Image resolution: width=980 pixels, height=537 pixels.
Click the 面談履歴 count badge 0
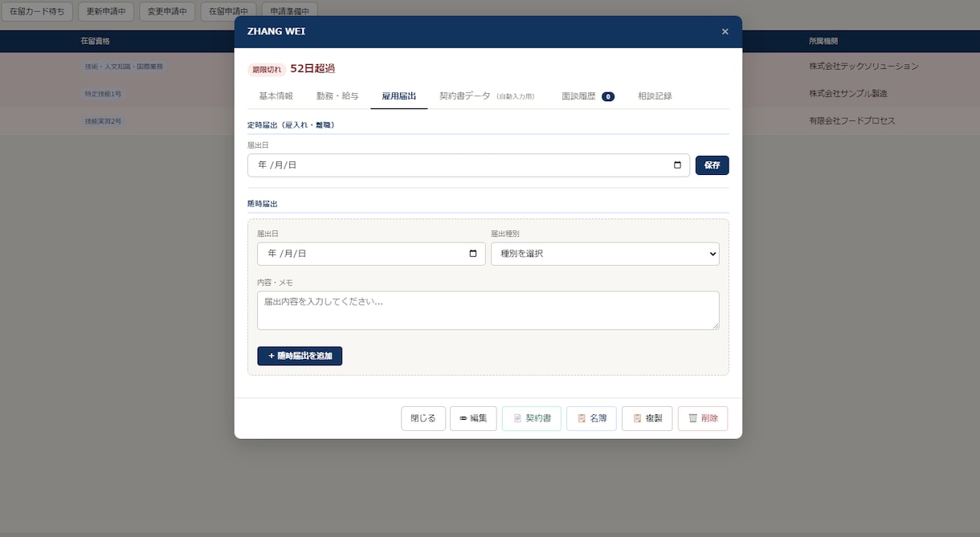(608, 97)
